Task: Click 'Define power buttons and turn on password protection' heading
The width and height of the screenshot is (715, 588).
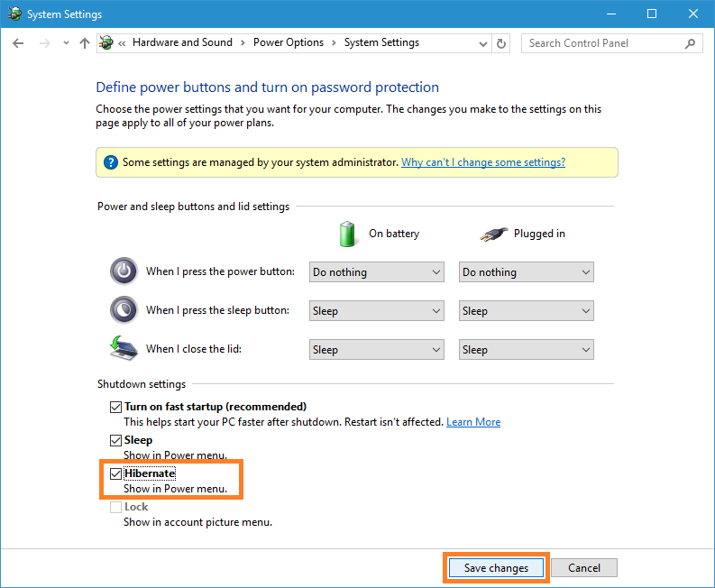Action: click(x=267, y=87)
